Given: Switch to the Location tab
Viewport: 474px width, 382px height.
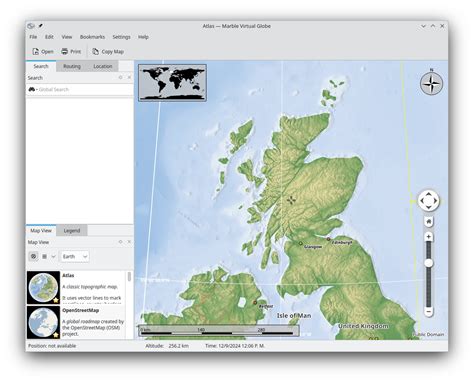Looking at the screenshot, I should (103, 66).
